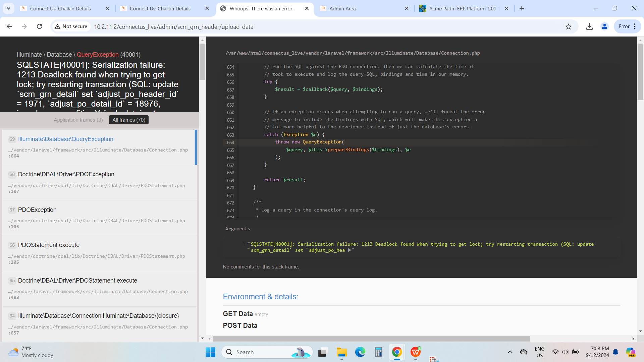This screenshot has height=362, width=644.
Task: Click page vertical scrollbar down arrow
Action: click(x=640, y=331)
